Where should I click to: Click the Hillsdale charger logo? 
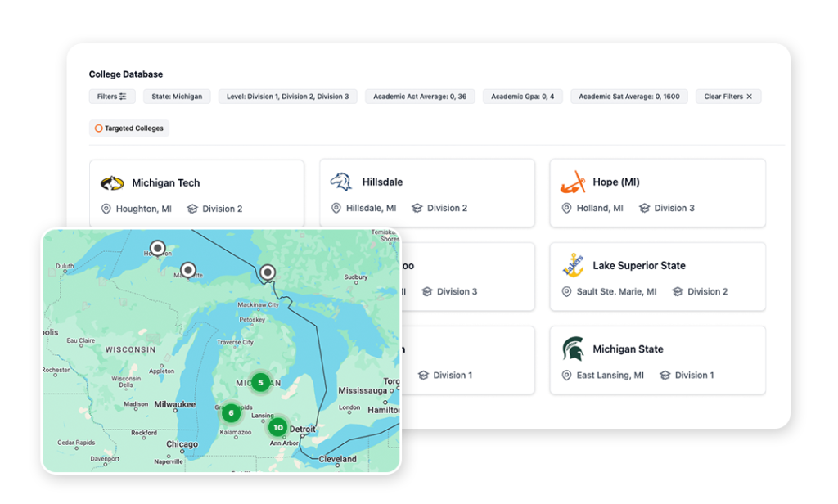(x=340, y=182)
